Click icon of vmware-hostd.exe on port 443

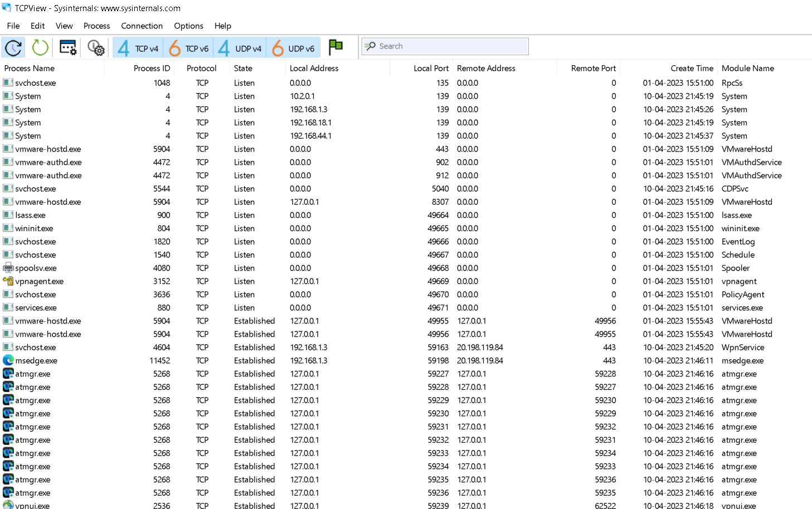[x=8, y=149]
